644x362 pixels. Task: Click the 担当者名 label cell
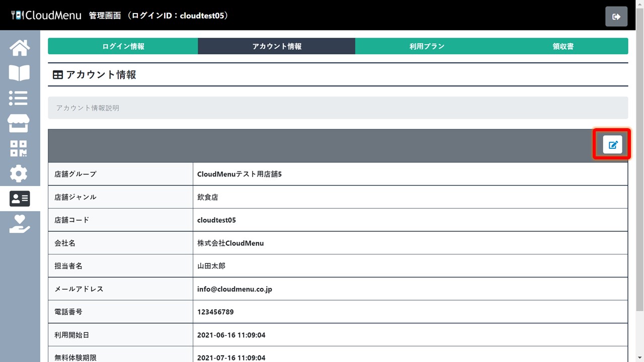click(x=121, y=266)
